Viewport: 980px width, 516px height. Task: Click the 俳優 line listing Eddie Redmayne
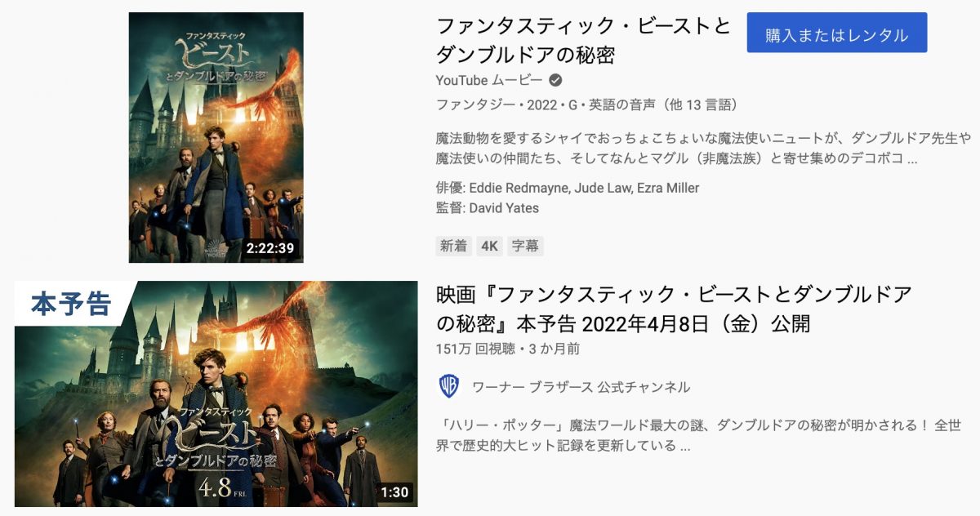point(568,188)
